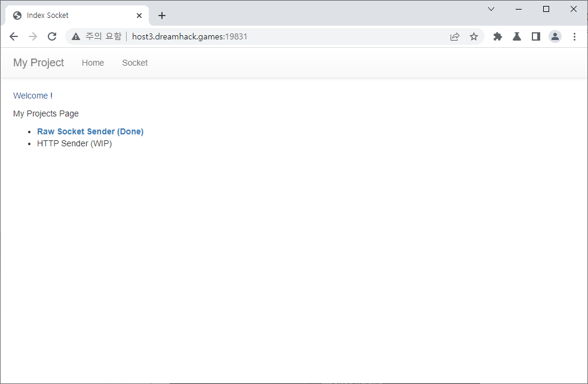
Task: Close the Index Socket tab
Action: pyautogui.click(x=139, y=16)
